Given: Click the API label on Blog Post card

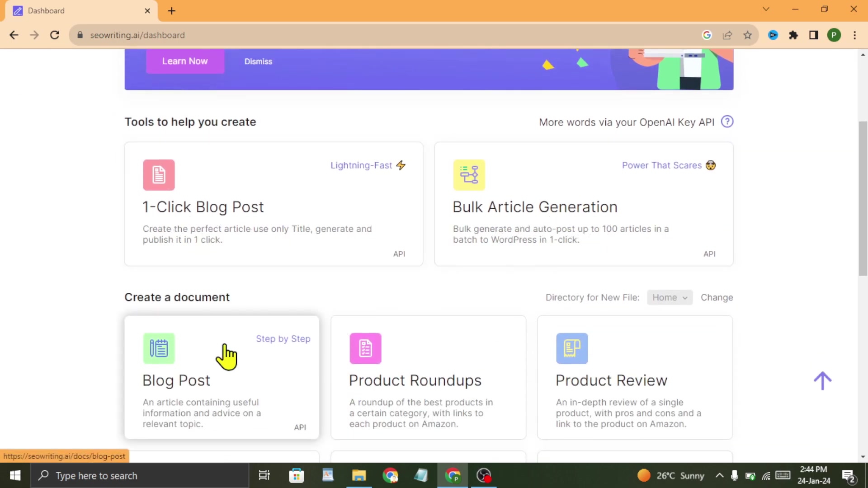Looking at the screenshot, I should pos(300,427).
